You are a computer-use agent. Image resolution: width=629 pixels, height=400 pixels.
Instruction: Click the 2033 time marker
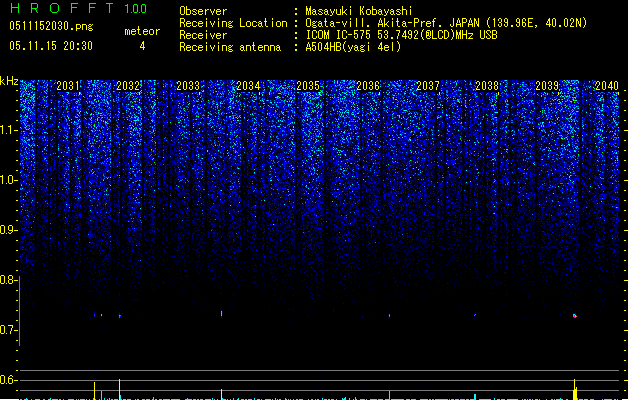pyautogui.click(x=188, y=86)
